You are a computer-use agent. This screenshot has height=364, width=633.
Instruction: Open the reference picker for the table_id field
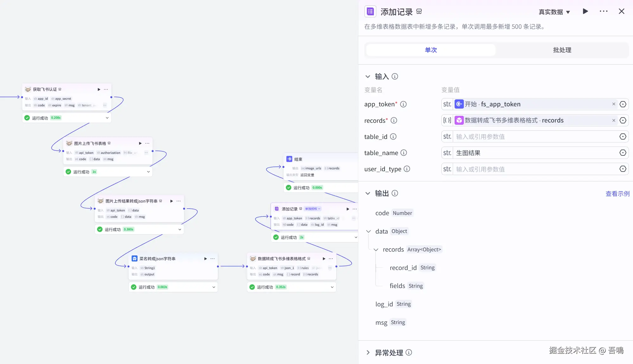click(623, 137)
